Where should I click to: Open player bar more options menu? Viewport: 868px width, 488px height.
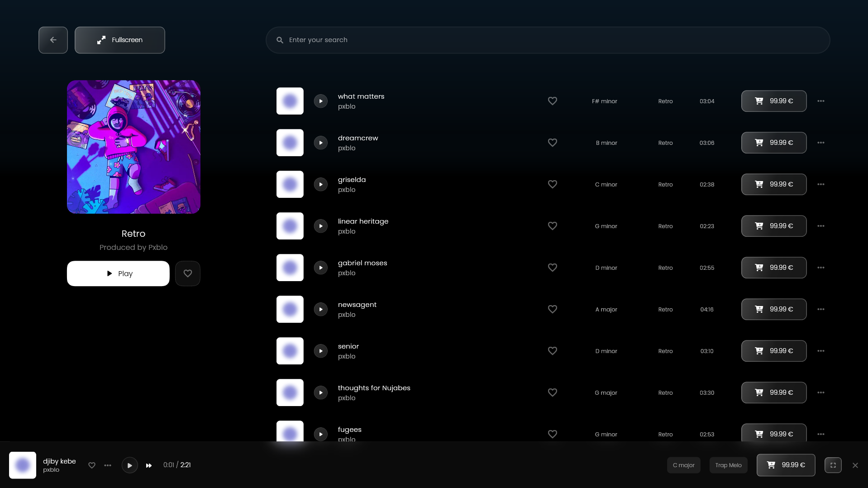click(108, 465)
